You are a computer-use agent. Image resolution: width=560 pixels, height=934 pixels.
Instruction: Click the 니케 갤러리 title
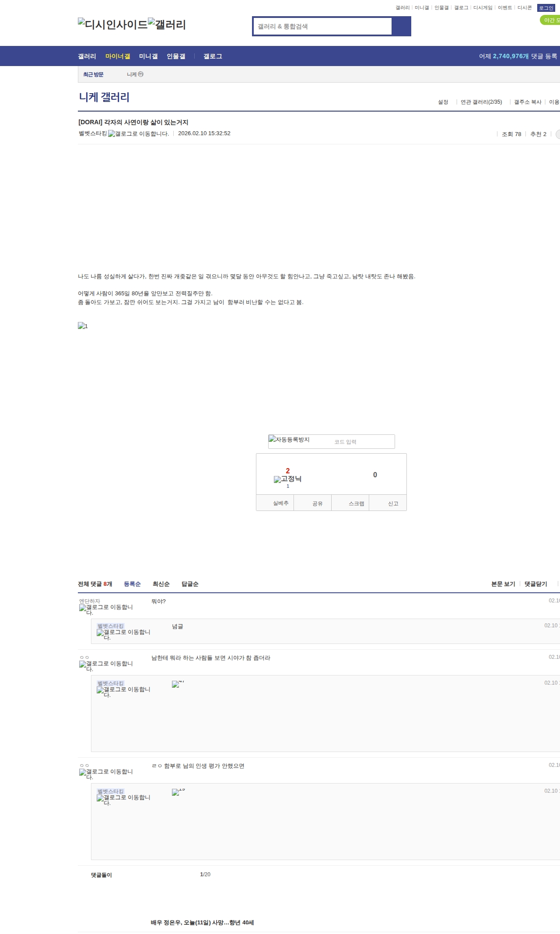tap(104, 97)
